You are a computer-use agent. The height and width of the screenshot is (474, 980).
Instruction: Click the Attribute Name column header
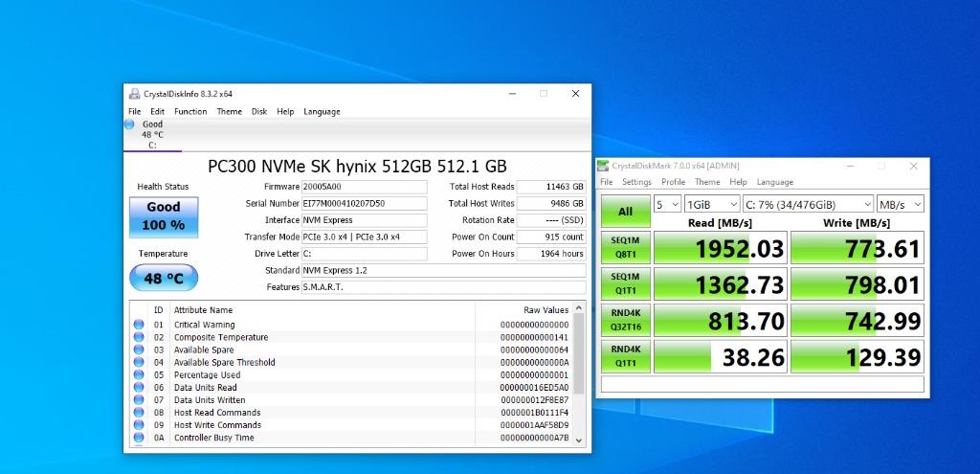[203, 310]
